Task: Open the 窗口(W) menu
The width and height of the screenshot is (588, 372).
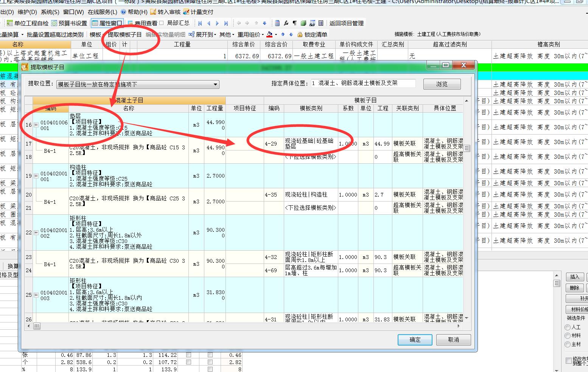Action: coord(74,12)
